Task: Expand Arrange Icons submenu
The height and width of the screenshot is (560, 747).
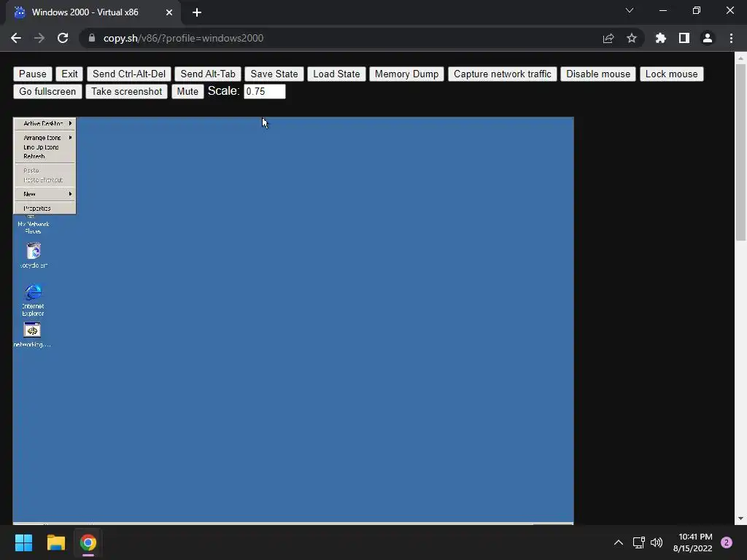Action: coord(44,138)
